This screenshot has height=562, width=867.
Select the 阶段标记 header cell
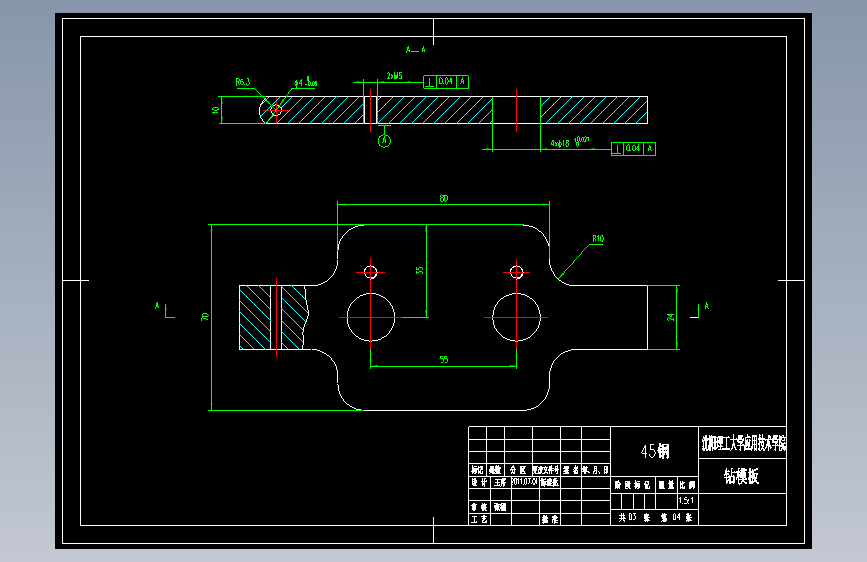pos(633,485)
